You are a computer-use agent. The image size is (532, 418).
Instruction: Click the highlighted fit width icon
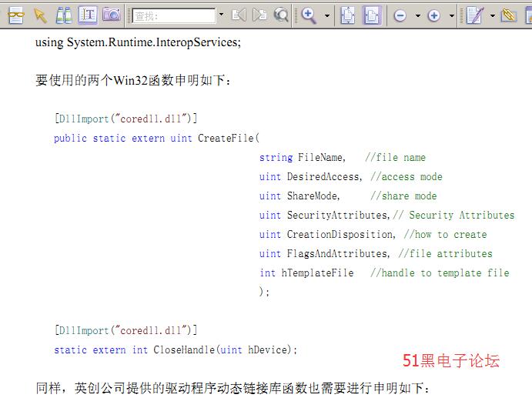[x=372, y=15]
